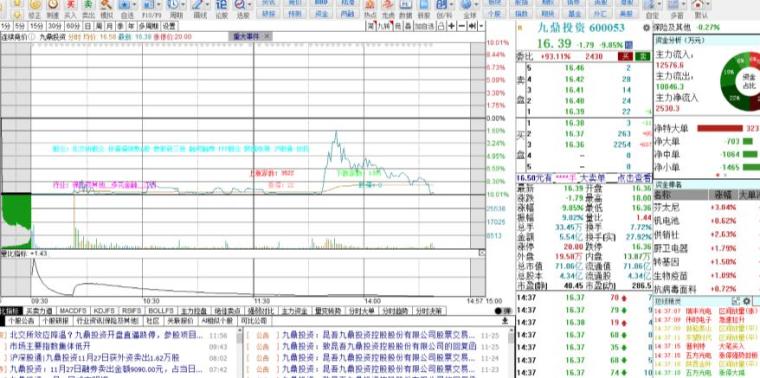This screenshot has height=378, width=760.
Task: Select the 个股研报 news tab
Action: click(x=55, y=321)
